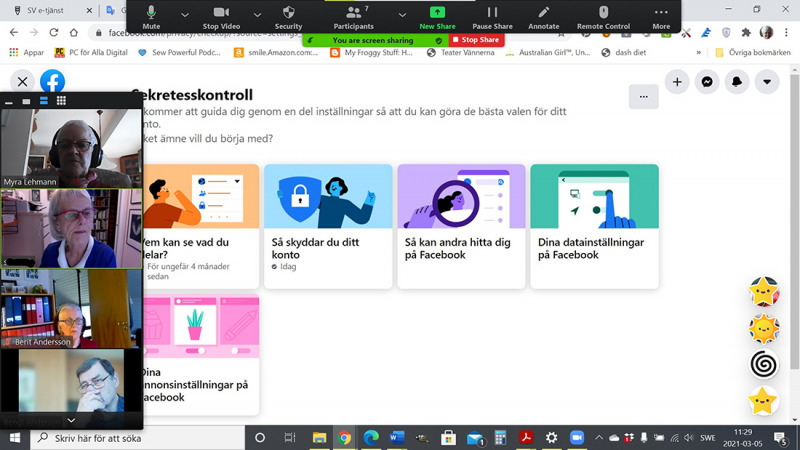Reload the Facebook page
Viewport: 800px width, 450px height.
54,33
